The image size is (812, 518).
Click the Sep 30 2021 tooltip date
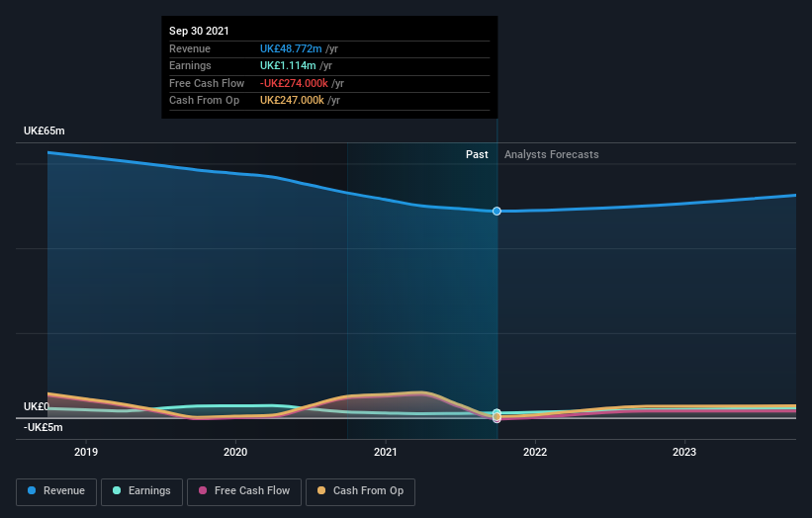199,31
